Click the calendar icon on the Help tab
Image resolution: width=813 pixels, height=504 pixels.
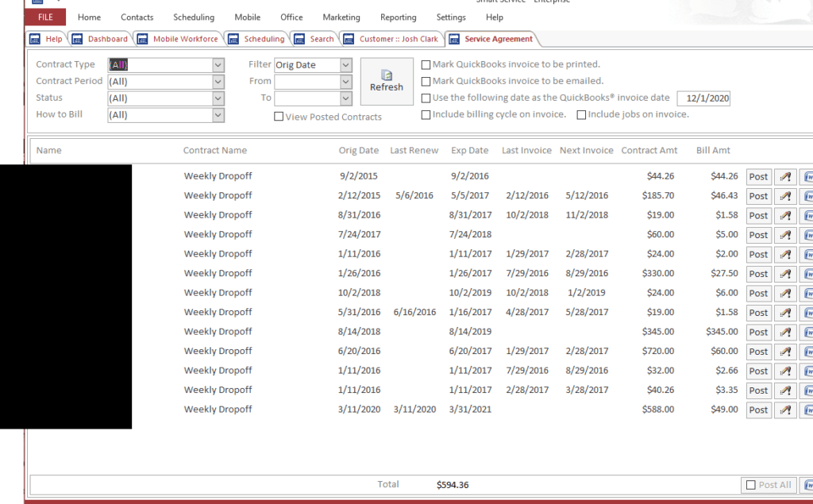tap(35, 39)
